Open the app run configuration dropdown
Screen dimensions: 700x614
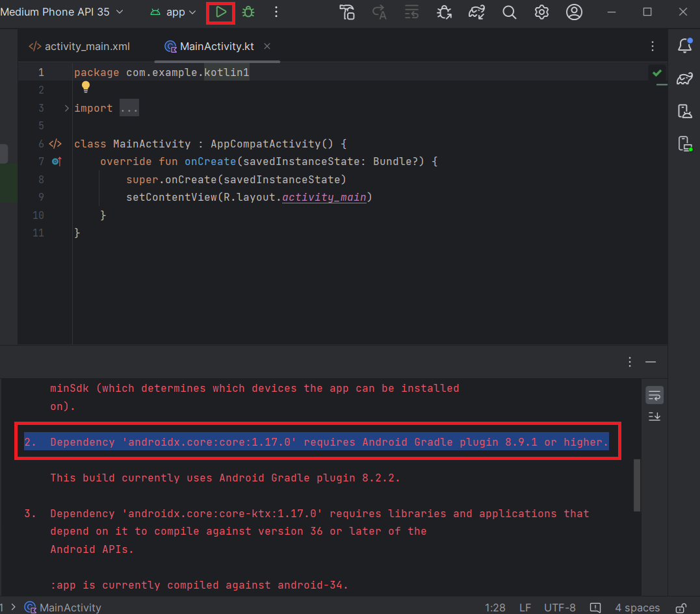pos(174,12)
